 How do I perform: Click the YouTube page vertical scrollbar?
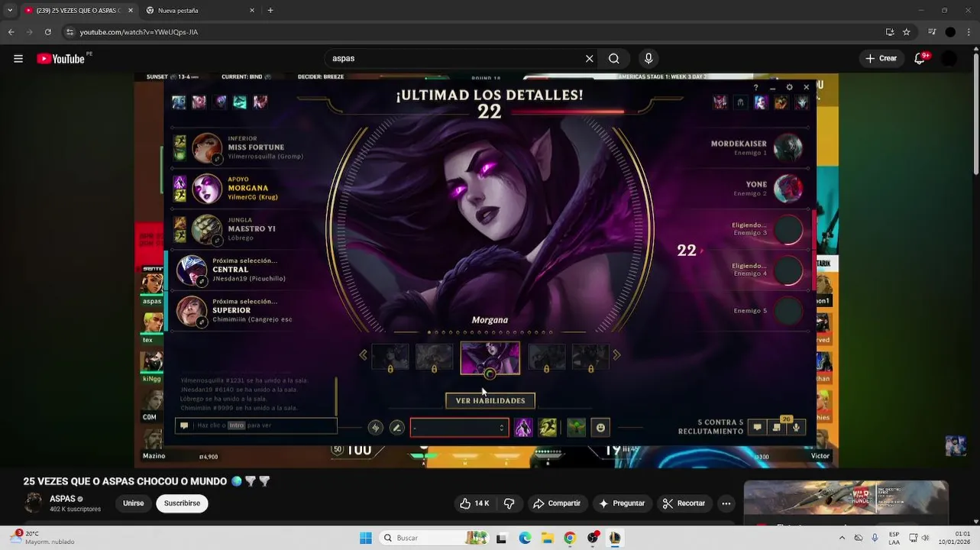pos(975,115)
